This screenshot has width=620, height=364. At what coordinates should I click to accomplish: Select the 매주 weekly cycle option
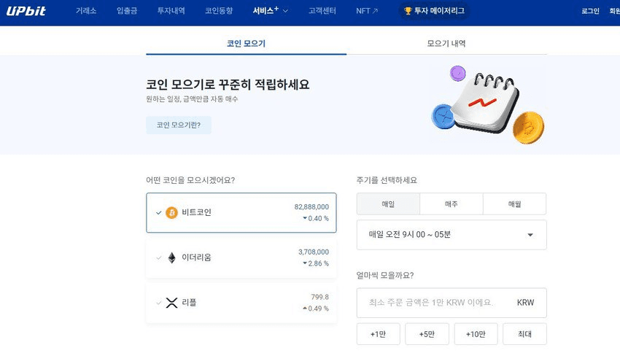coord(452,204)
